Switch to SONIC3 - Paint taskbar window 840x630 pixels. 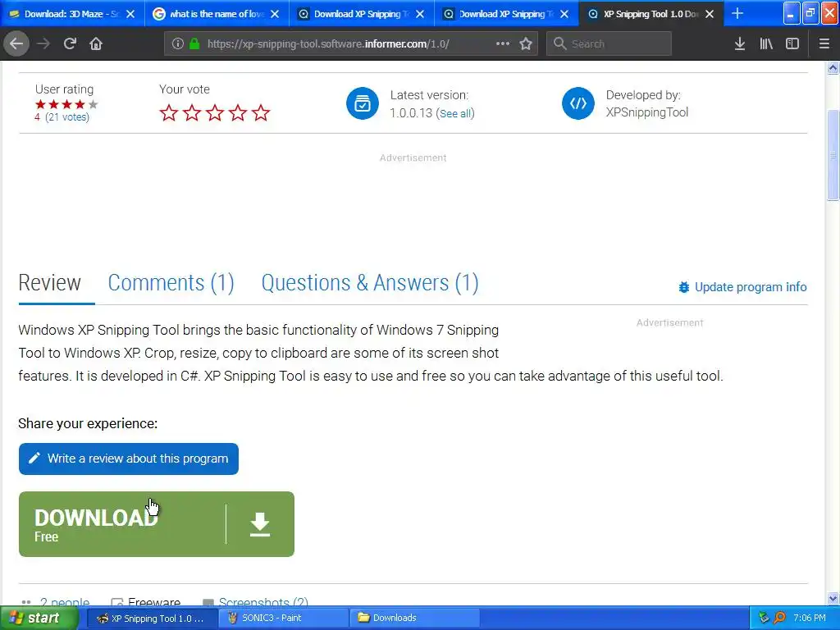[283, 618]
